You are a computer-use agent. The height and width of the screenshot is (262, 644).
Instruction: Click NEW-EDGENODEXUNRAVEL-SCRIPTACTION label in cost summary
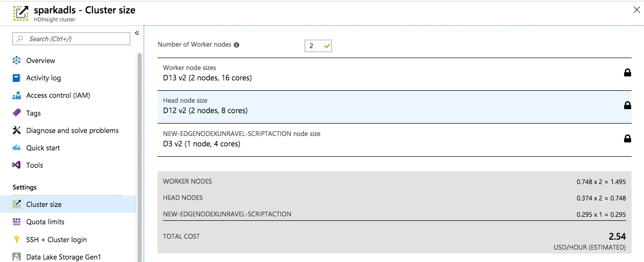(227, 214)
